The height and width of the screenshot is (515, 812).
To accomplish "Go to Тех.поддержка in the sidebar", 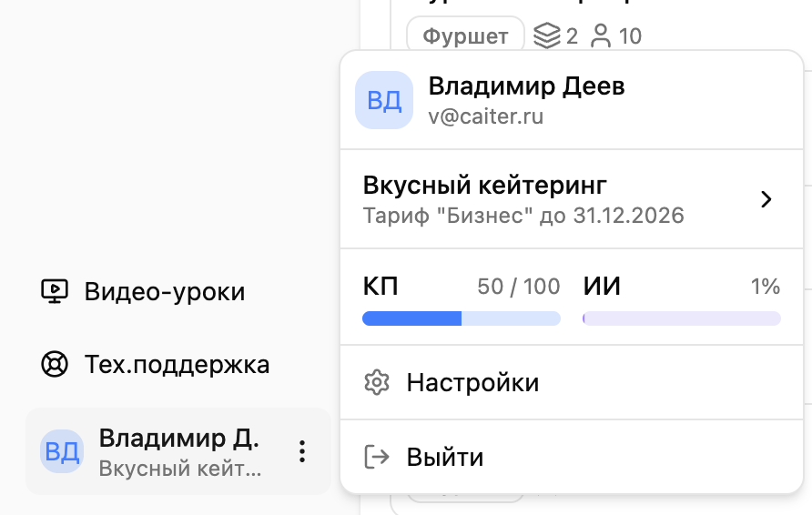I will point(177,365).
